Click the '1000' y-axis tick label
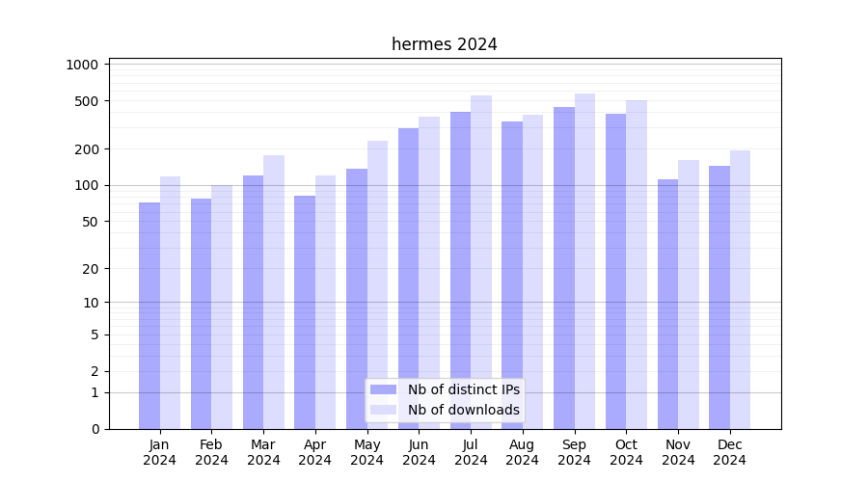868x482 pixels. (x=82, y=65)
